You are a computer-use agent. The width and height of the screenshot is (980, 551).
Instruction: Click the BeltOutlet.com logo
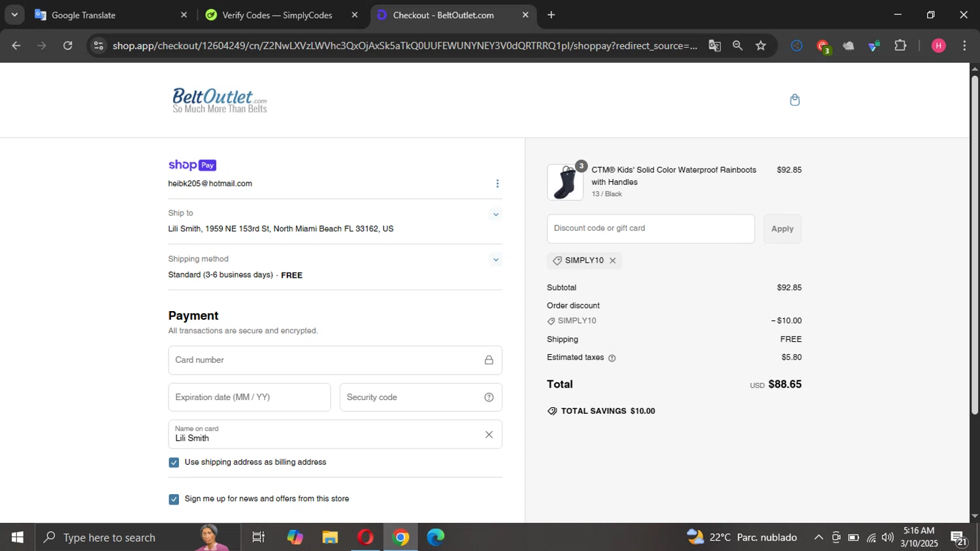[x=220, y=100]
